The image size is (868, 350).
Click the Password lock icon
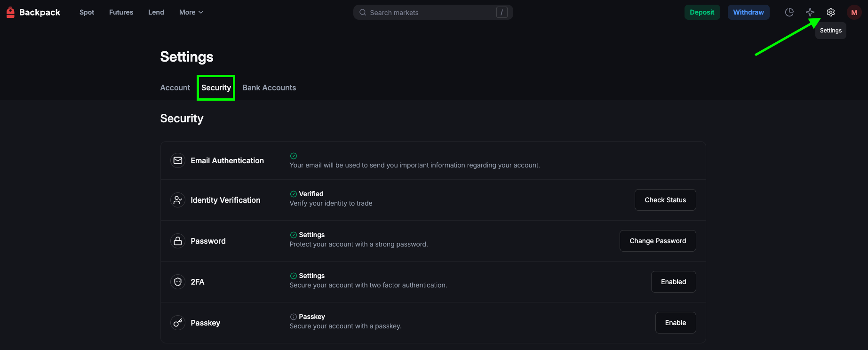tap(178, 241)
